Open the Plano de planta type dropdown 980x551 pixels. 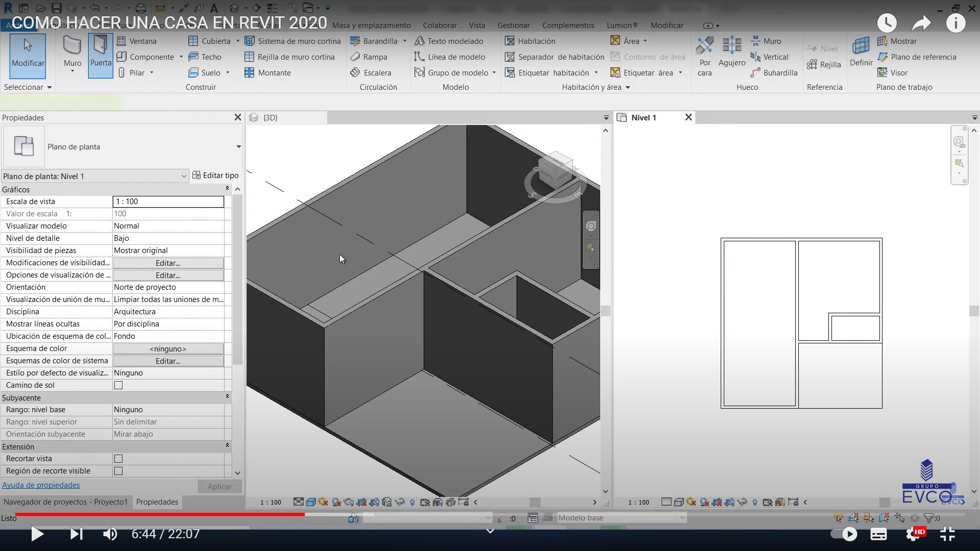[238, 147]
